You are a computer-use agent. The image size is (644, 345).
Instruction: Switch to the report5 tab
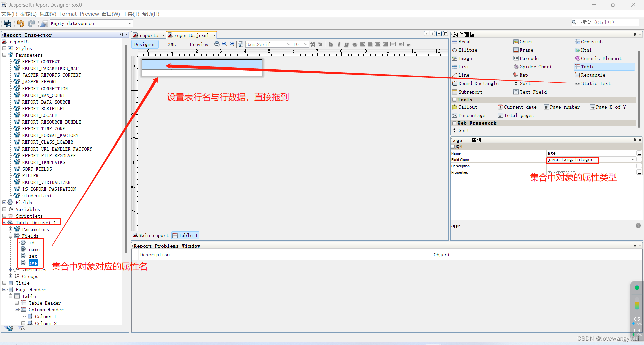149,35
